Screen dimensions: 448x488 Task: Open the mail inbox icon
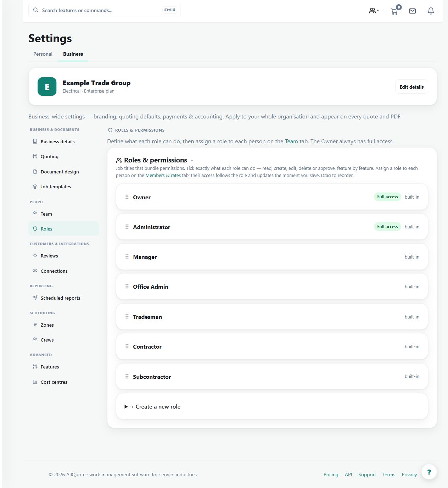coord(413,11)
